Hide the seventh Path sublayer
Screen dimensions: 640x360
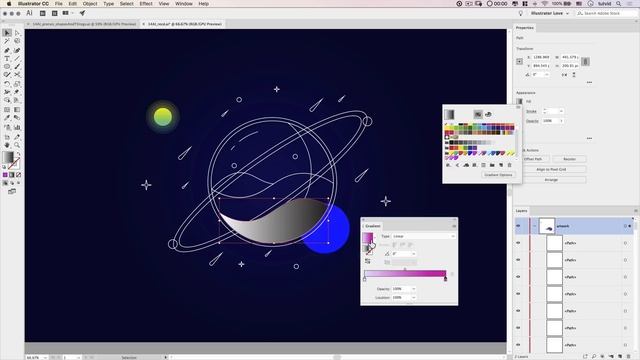(x=518, y=345)
